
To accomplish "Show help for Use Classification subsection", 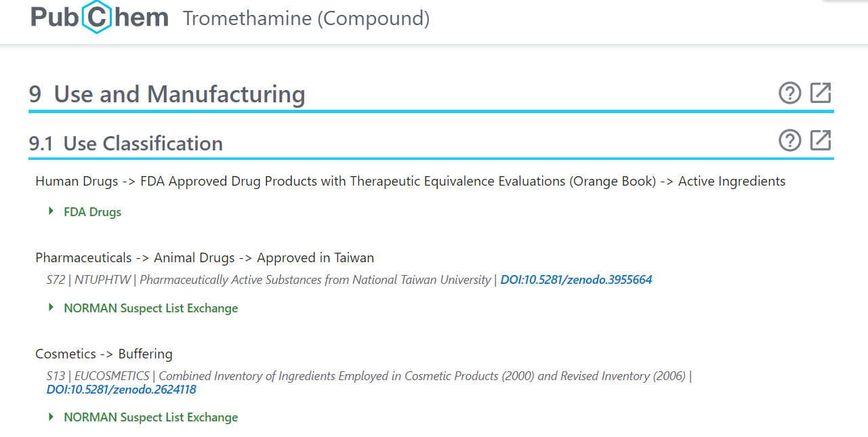I will [x=790, y=140].
